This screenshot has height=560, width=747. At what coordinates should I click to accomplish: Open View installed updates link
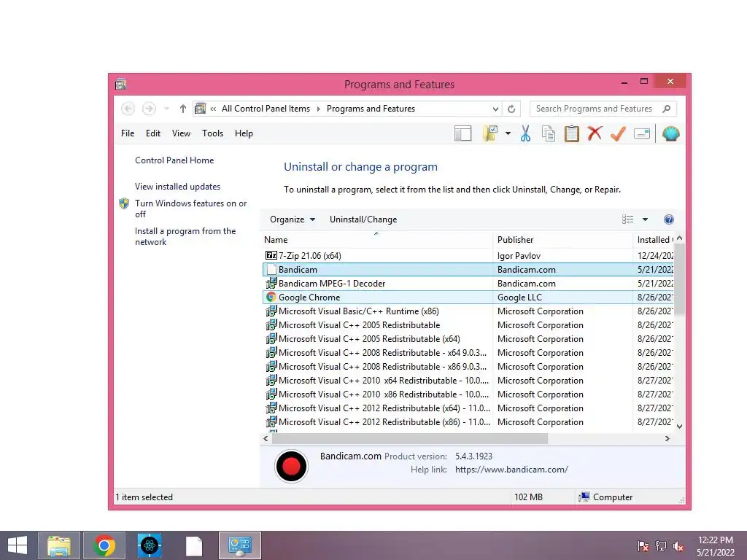[178, 187]
